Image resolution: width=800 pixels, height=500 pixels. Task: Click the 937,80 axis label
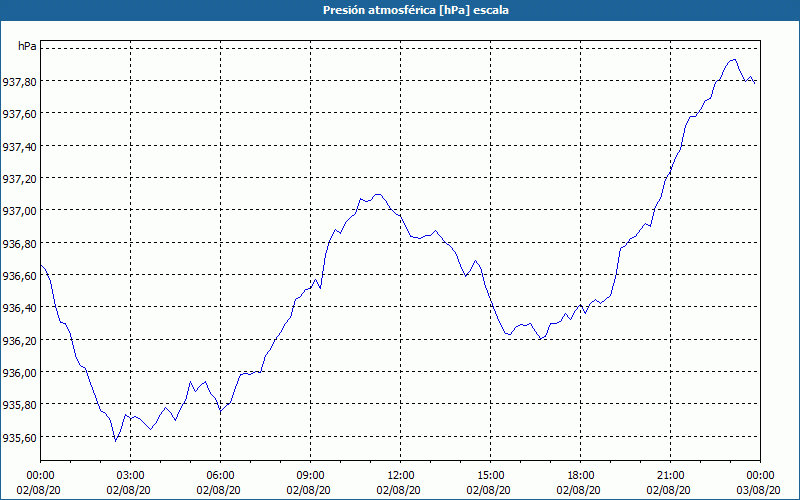pos(19,81)
